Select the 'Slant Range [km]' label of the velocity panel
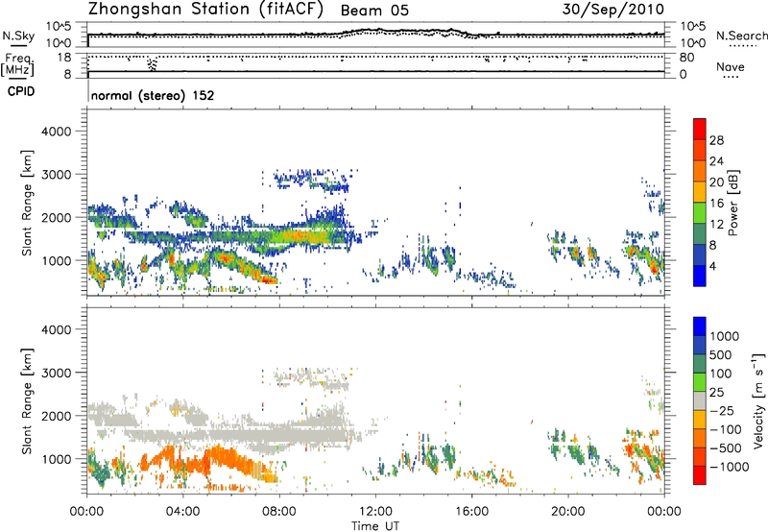 point(27,400)
